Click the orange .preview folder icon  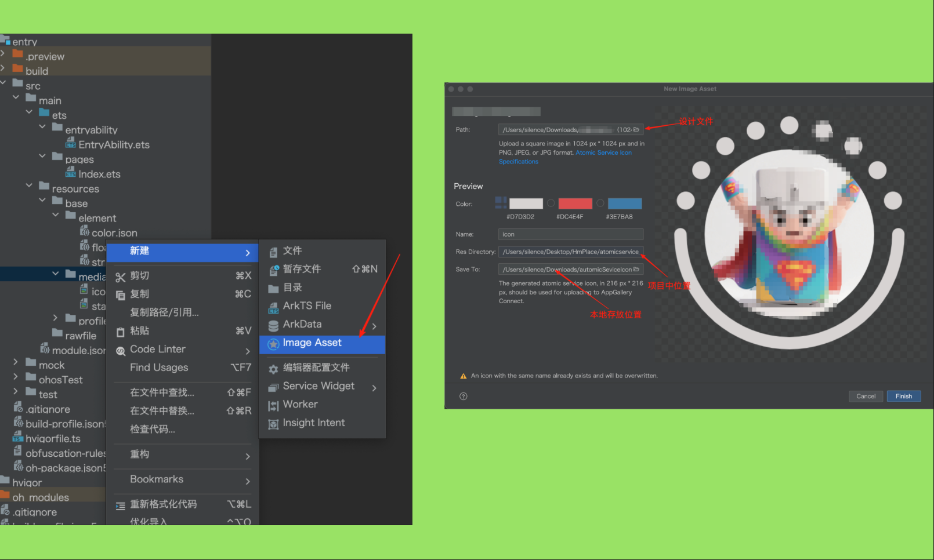pyautogui.click(x=17, y=54)
